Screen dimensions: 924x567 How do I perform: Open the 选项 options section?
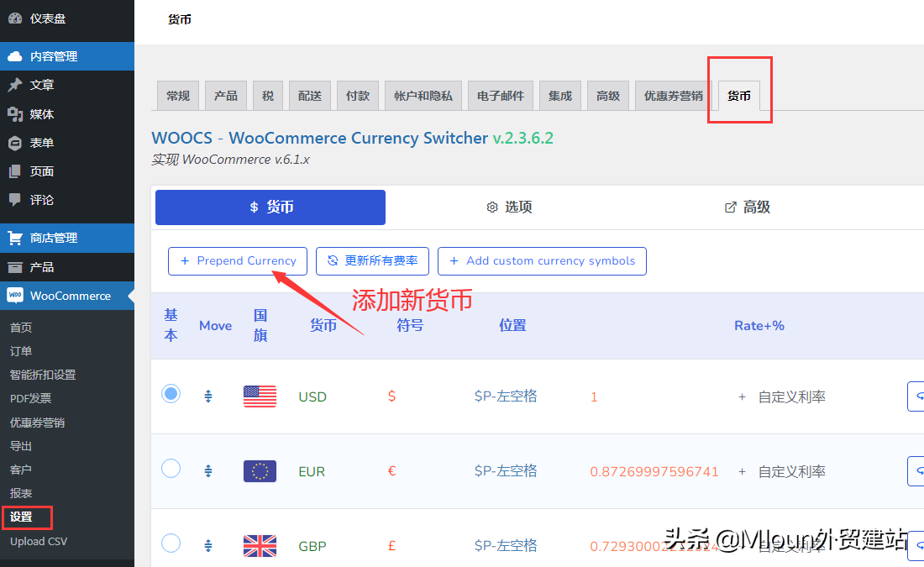coord(509,207)
